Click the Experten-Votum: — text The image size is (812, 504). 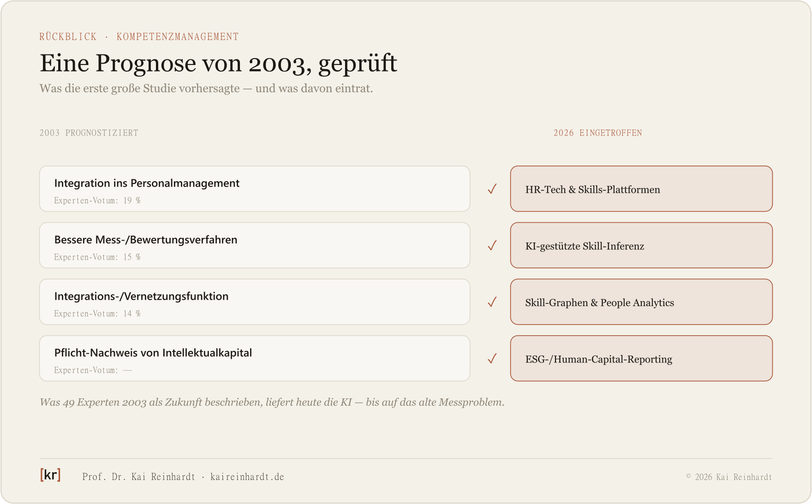pos(93,370)
